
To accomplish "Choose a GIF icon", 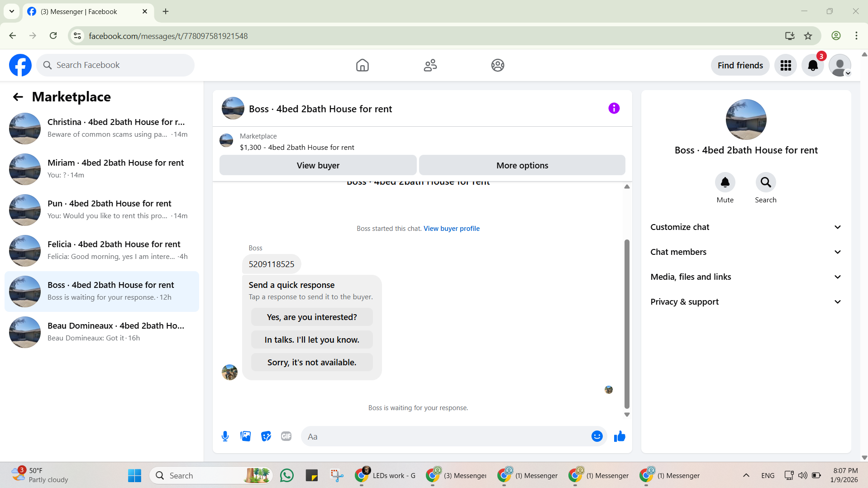I will pos(286,436).
